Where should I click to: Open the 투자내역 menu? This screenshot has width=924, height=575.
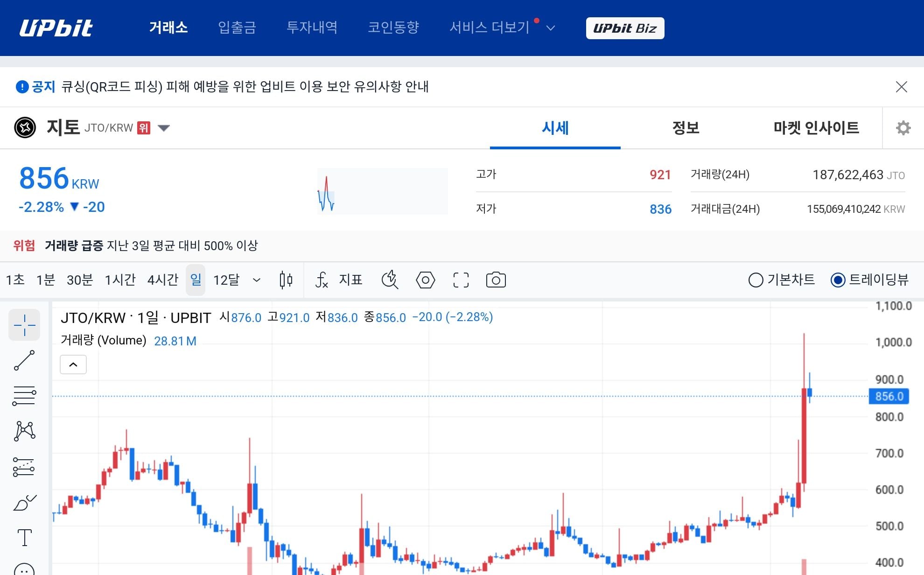click(312, 28)
